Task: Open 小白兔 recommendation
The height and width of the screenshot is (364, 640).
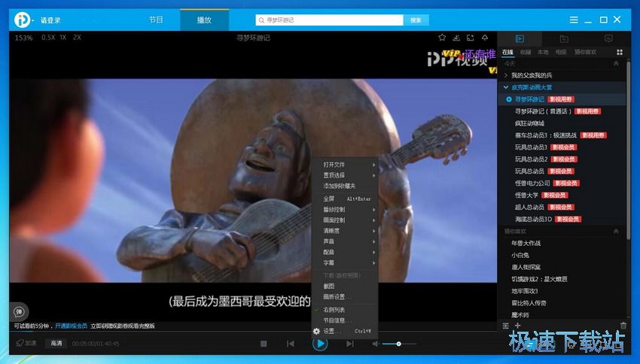Action: [520, 255]
